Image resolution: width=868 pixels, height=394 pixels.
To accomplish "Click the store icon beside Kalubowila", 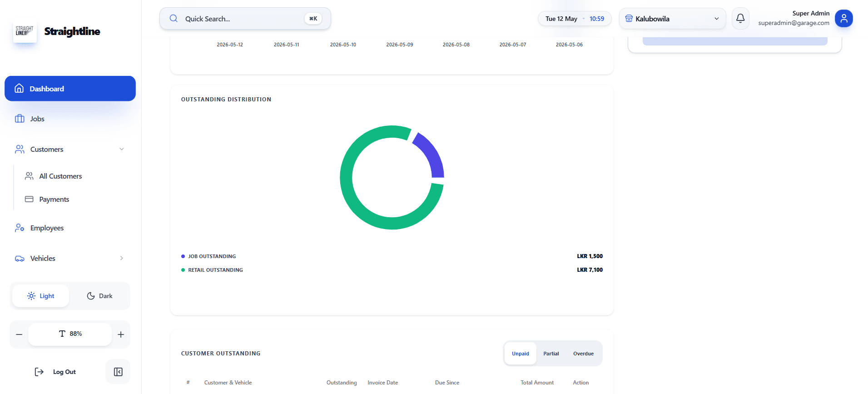I will point(629,19).
